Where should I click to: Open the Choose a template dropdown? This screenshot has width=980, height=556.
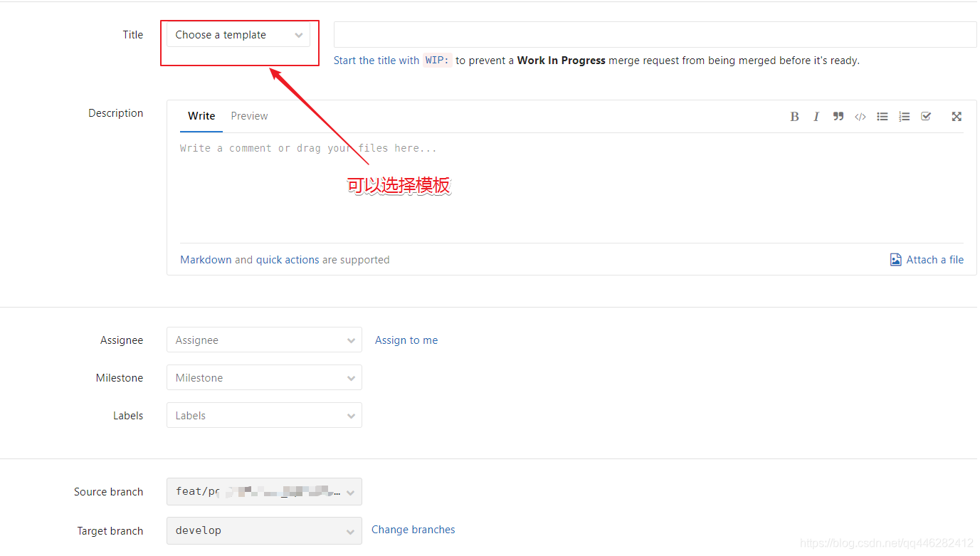tap(238, 35)
